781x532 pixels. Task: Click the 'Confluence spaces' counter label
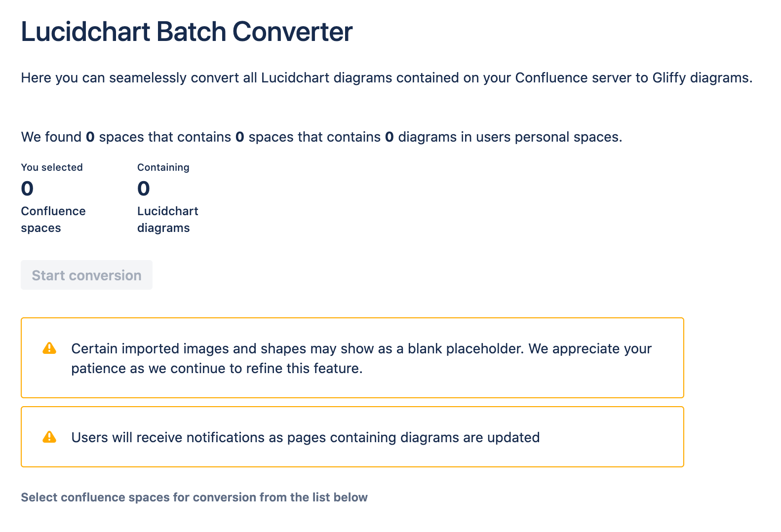point(53,219)
